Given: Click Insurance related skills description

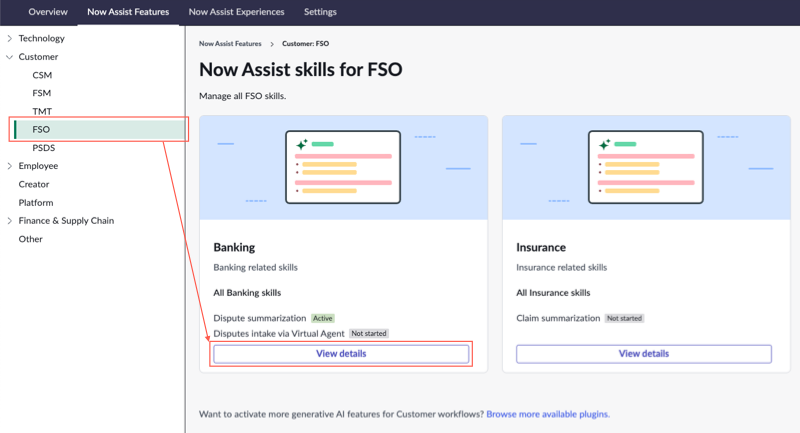Looking at the screenshot, I should (562, 267).
